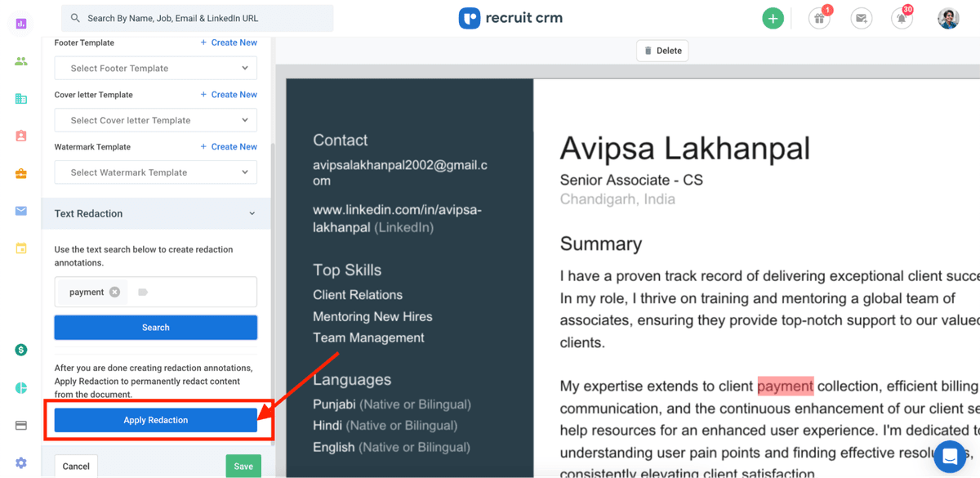This screenshot has width=980, height=478.
Task: Open the settings gear icon in sidebar
Action: [21, 462]
